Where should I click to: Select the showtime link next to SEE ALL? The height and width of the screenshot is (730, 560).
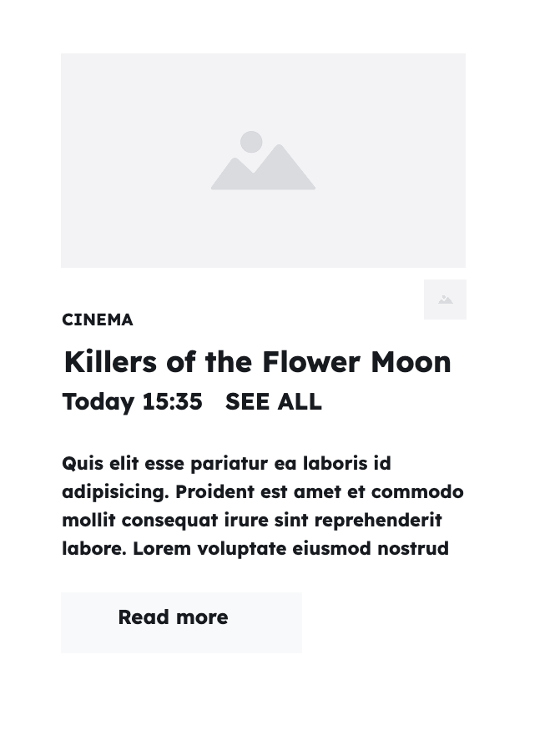tap(132, 401)
